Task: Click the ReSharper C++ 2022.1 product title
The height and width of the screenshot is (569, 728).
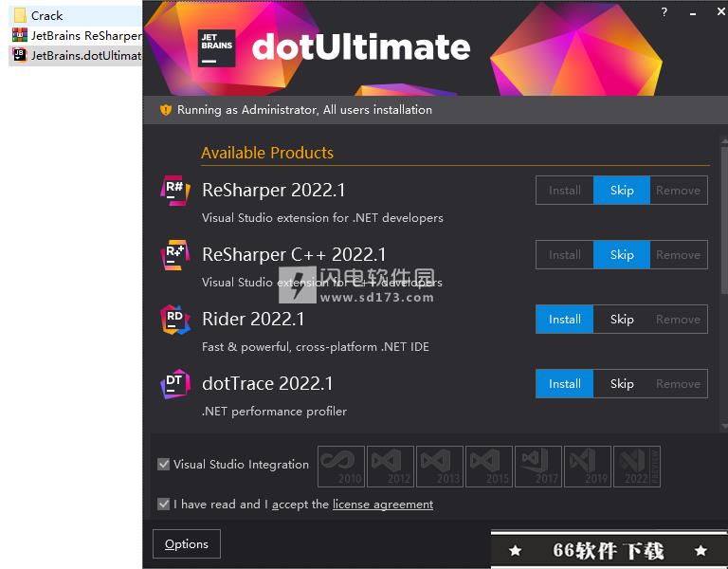Action: point(294,254)
